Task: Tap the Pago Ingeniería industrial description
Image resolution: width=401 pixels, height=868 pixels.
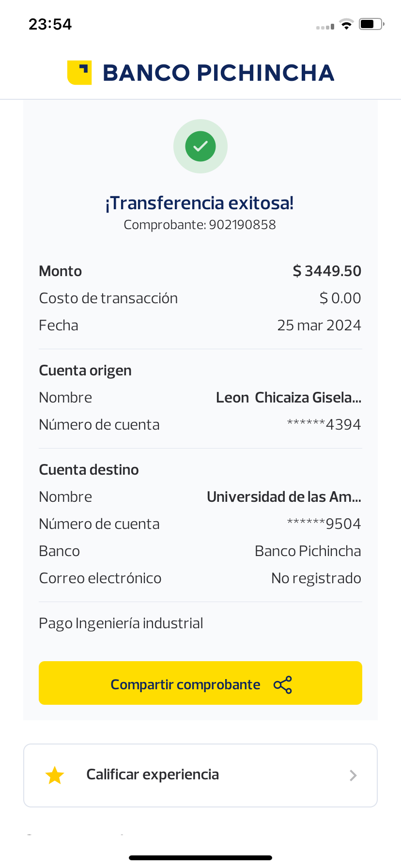Action: tap(121, 623)
